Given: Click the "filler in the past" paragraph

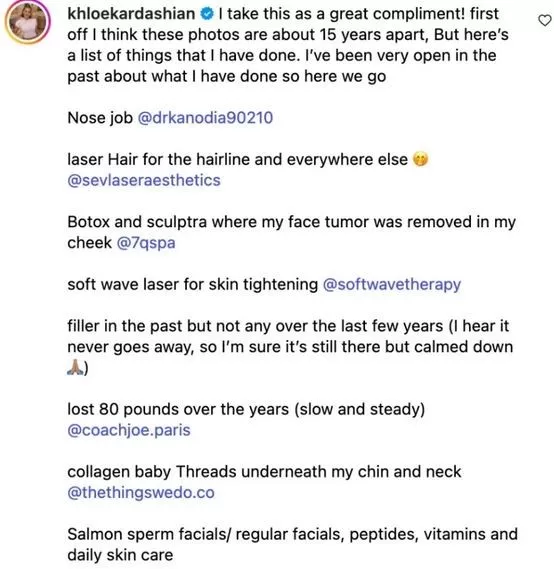Looking at the screenshot, I should [290, 347].
